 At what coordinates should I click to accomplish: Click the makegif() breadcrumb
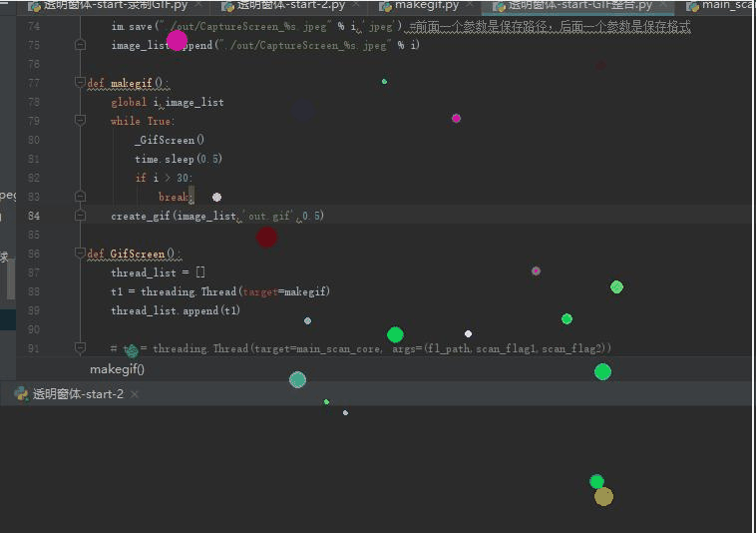[x=118, y=369]
